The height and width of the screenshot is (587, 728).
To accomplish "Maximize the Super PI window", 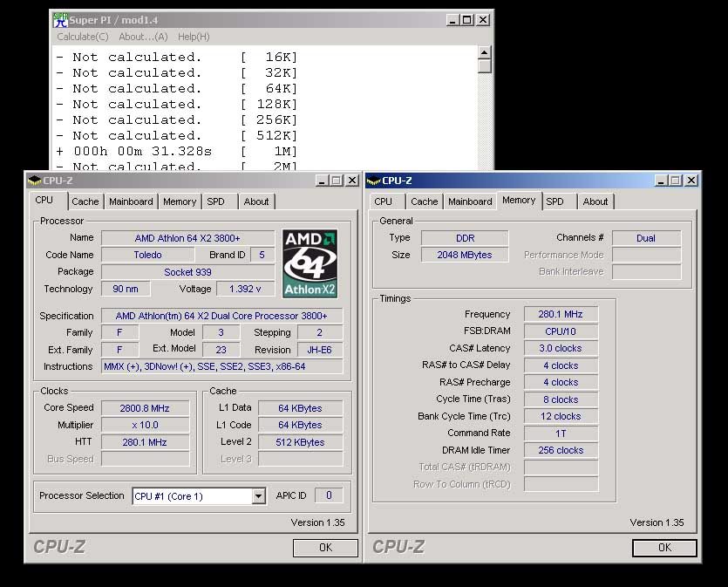I will (467, 20).
